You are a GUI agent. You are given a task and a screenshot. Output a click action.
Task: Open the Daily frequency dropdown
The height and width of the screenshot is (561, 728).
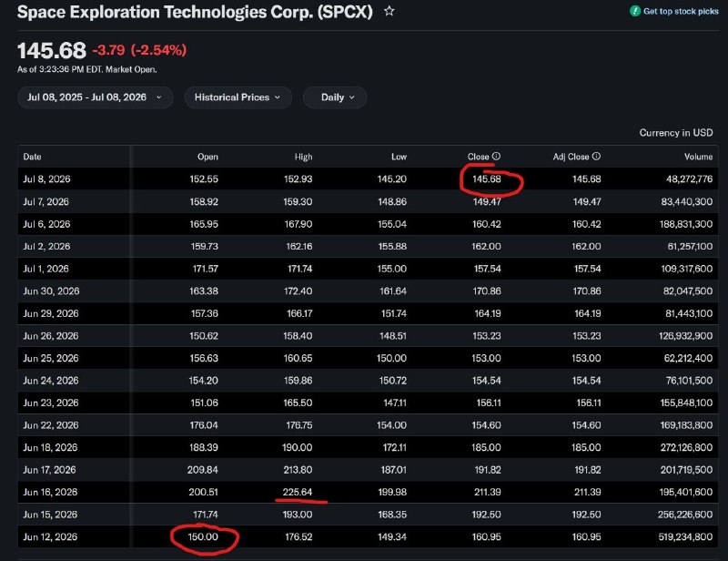click(335, 97)
